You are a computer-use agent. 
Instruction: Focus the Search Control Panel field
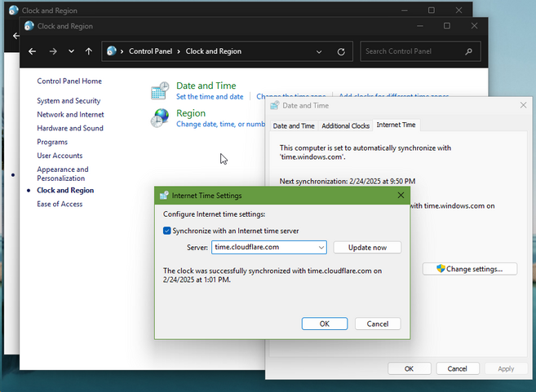click(x=414, y=51)
